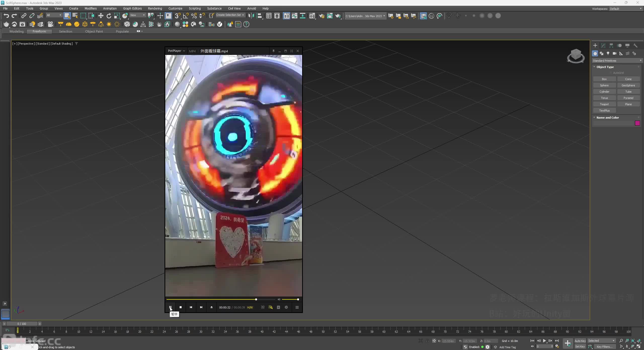Click the Cylinder object button
Screen dimensions: 644x350
604,92
